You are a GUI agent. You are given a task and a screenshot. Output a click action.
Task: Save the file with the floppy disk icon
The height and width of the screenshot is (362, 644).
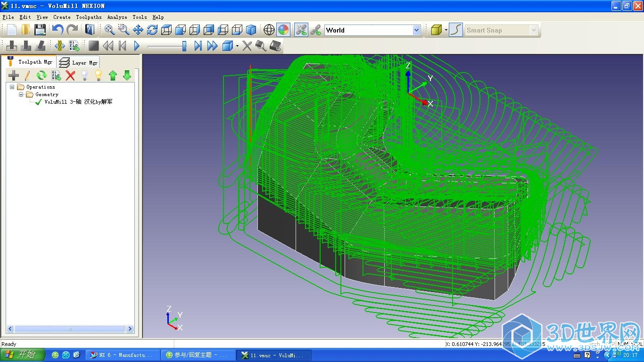coord(40,30)
